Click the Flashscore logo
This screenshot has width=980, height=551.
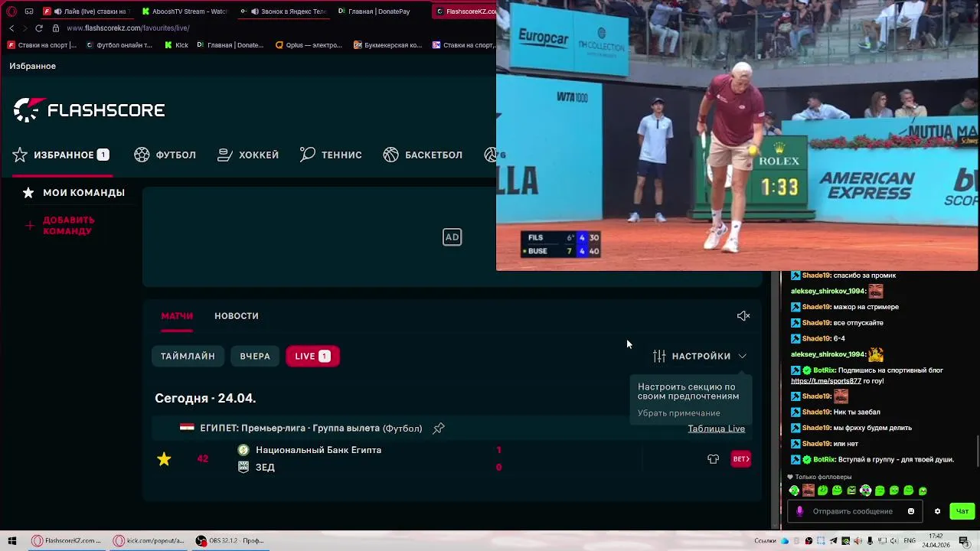[89, 110]
